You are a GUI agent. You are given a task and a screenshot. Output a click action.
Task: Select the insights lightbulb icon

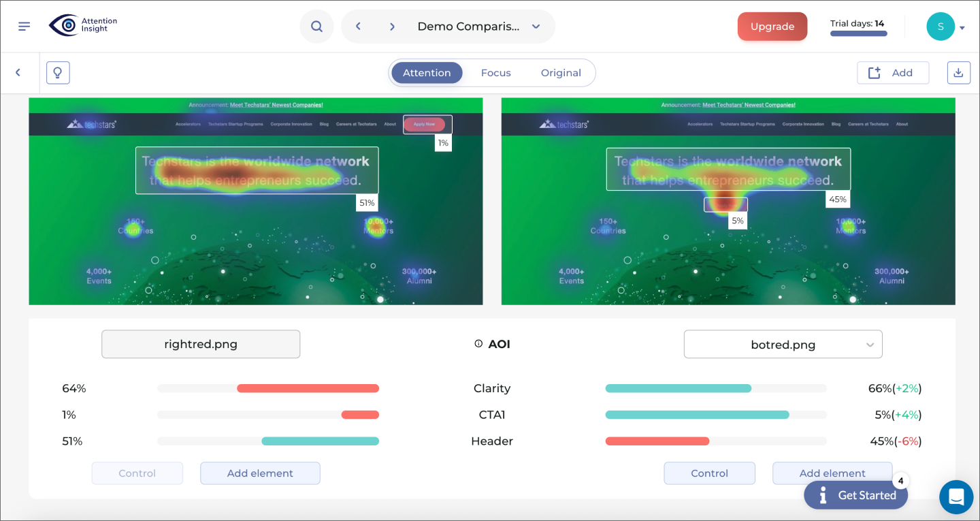coord(57,72)
